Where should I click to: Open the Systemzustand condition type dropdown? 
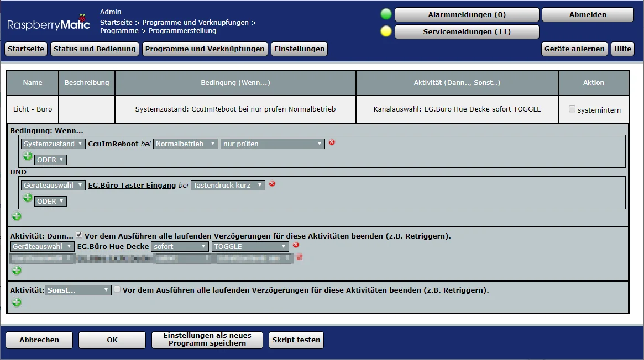tap(53, 144)
